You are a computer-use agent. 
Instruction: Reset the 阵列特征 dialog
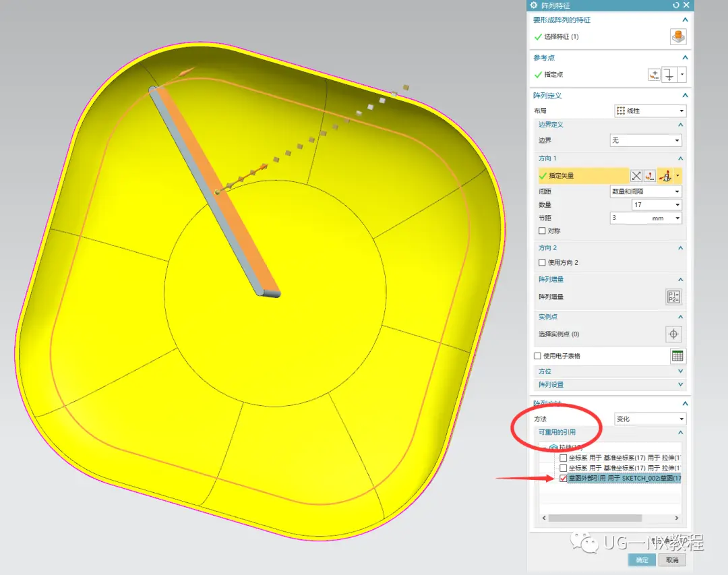[676, 5]
